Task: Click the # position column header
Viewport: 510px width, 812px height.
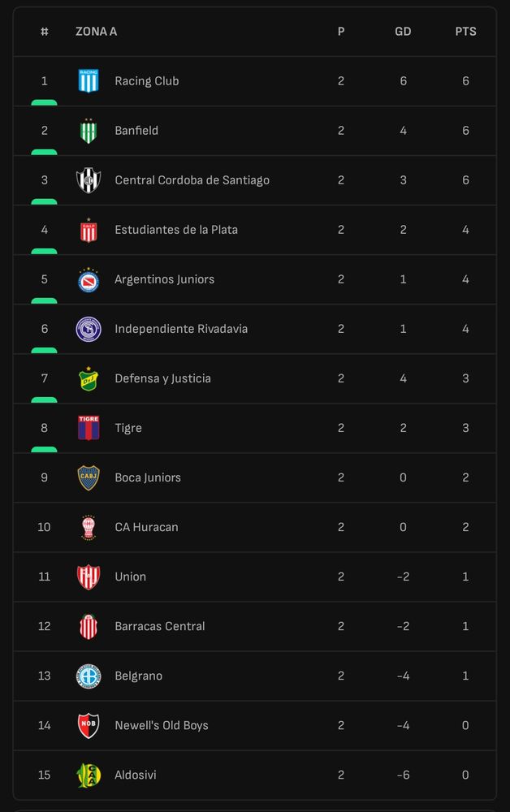Action: pyautogui.click(x=45, y=32)
